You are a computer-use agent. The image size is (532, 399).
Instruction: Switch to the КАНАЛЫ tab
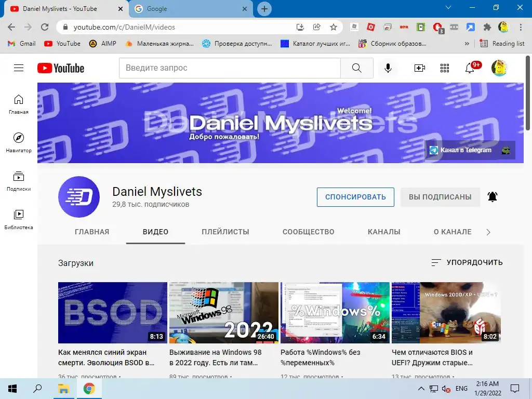click(x=384, y=232)
